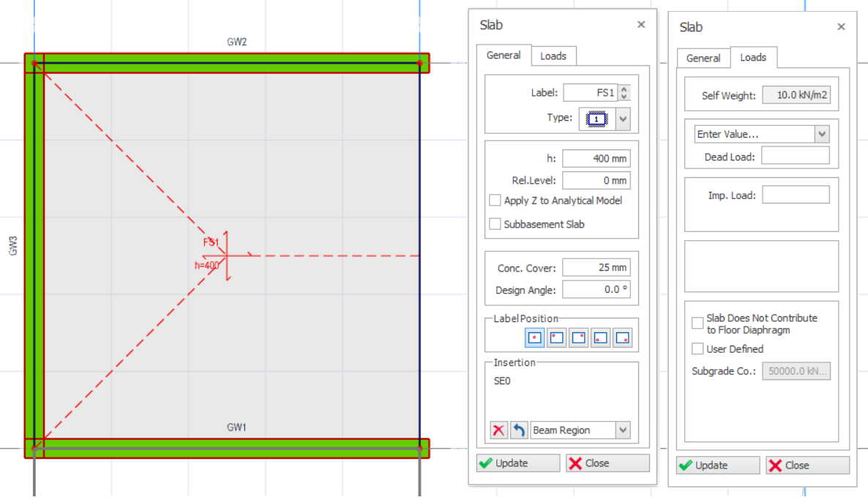Tick Slab Does Not Contribute to Floor Diaphragm
868x500 pixels.
(x=697, y=323)
